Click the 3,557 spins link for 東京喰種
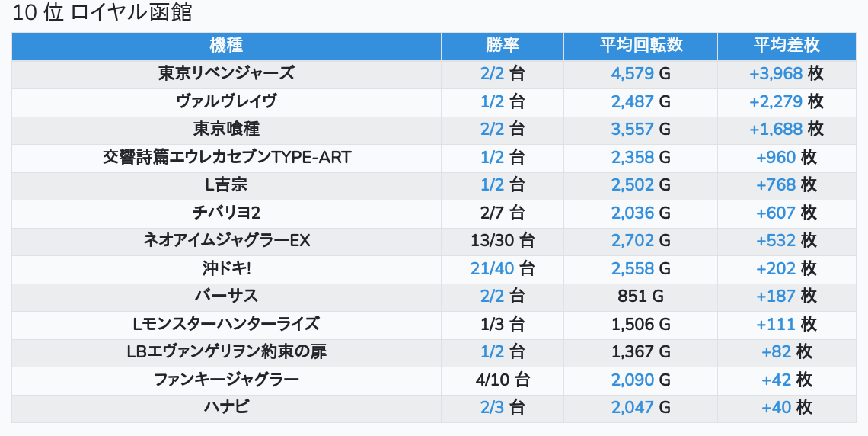 point(632,130)
